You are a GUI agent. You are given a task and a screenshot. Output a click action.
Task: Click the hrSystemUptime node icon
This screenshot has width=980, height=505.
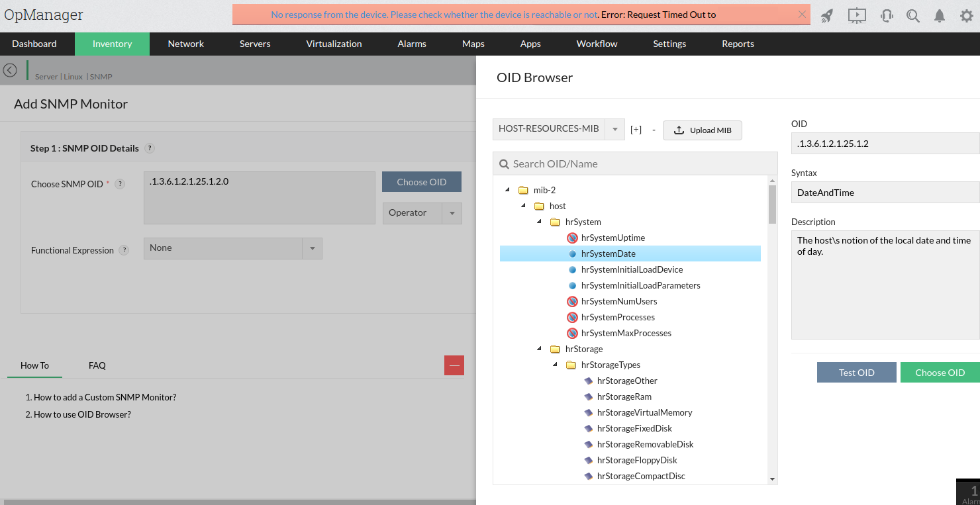(x=573, y=238)
